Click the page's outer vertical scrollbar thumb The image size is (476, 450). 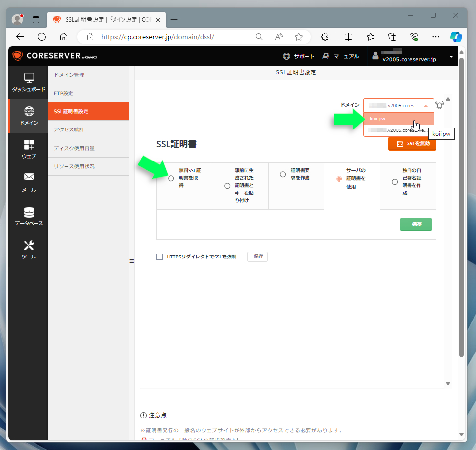[x=461, y=207]
